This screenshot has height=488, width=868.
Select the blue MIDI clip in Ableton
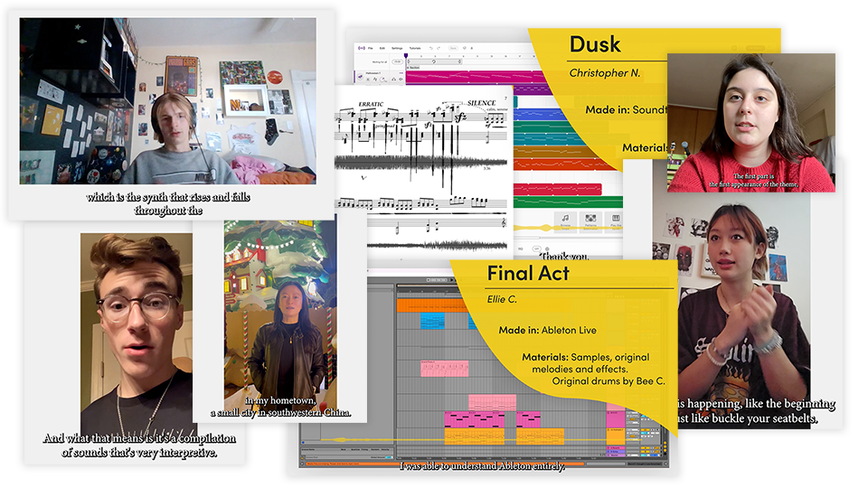tap(432, 320)
